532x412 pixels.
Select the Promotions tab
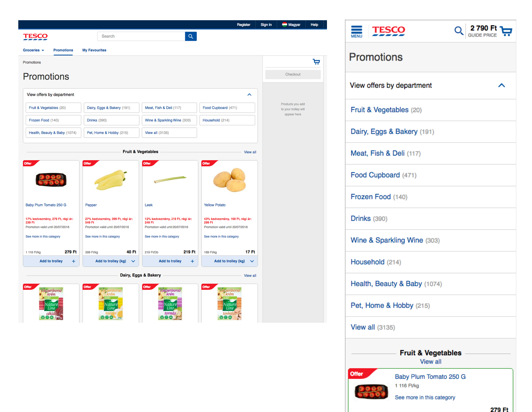click(63, 50)
